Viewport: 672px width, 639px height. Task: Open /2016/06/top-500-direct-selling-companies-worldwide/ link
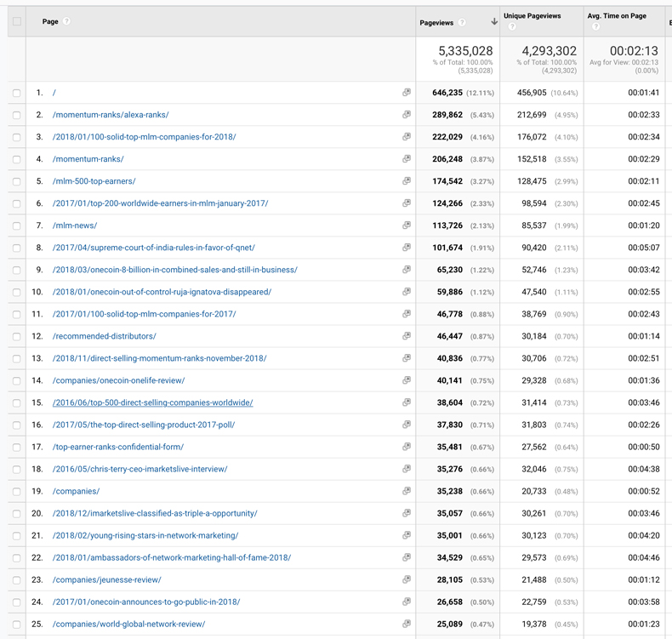[x=153, y=402]
